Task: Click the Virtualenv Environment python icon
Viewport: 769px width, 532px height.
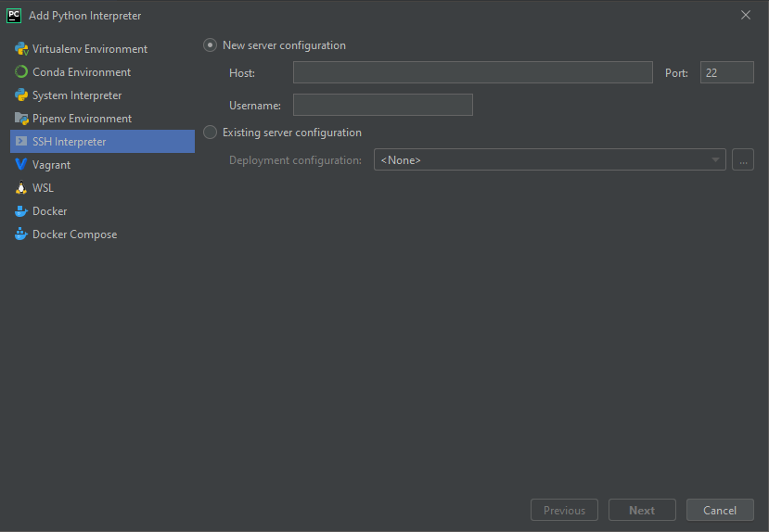Action: point(21,49)
